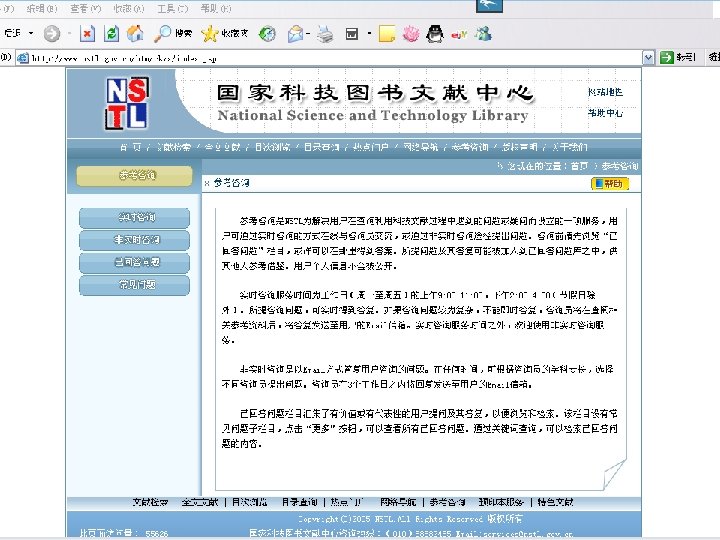This screenshot has height=540, width=720.
Task: Open dropdown beside the window-shaped toolbar icon
Action: tap(369, 33)
